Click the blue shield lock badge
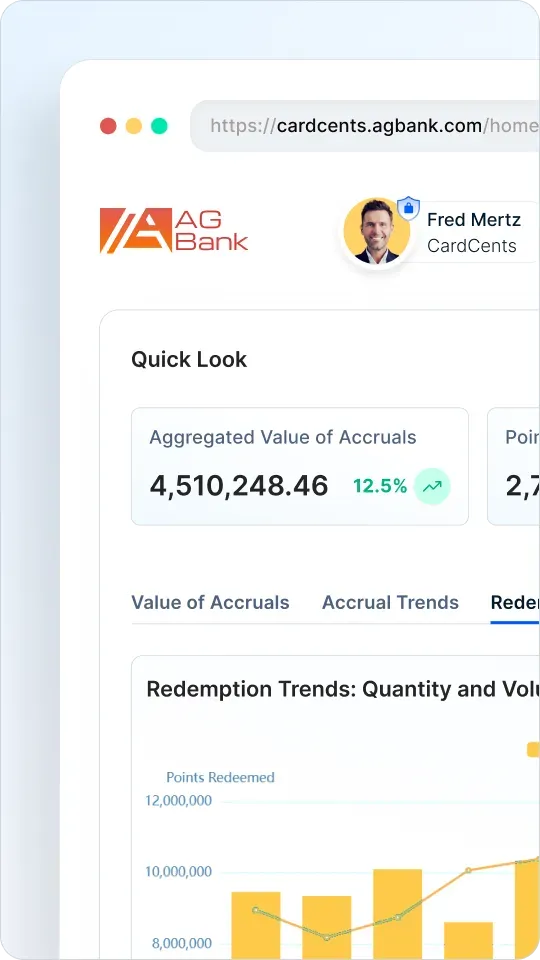 tap(408, 208)
